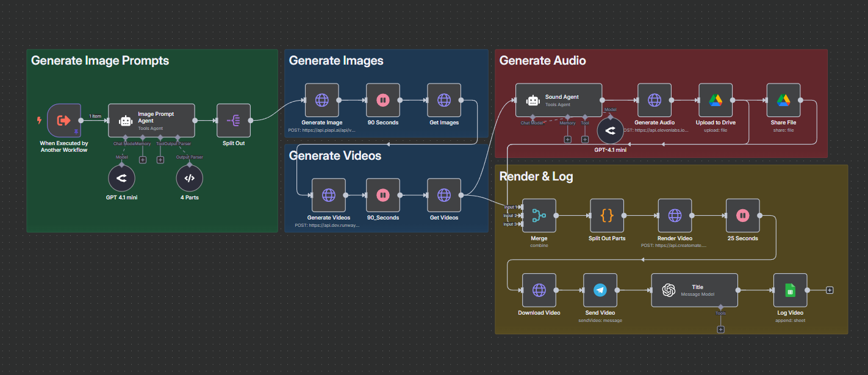Click the 'append: sheet' subtitle text
Viewport: 868px width, 375px height.
point(790,320)
